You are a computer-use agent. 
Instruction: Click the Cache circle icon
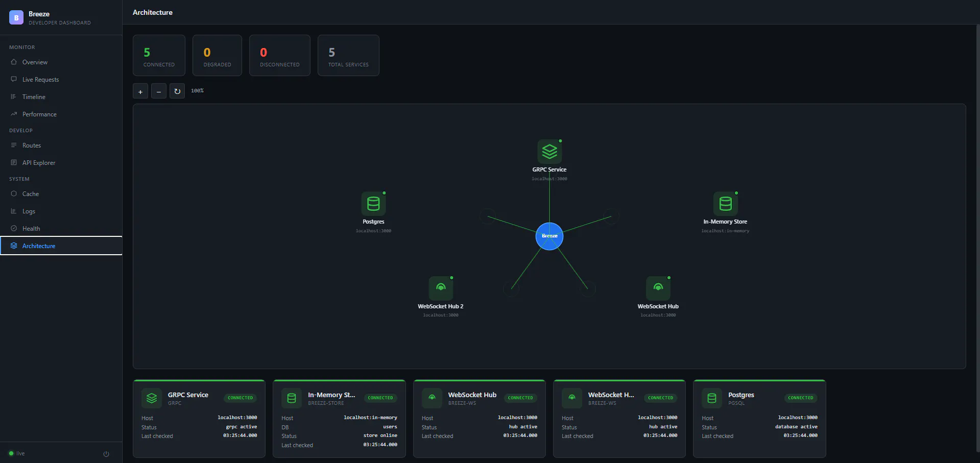14,193
